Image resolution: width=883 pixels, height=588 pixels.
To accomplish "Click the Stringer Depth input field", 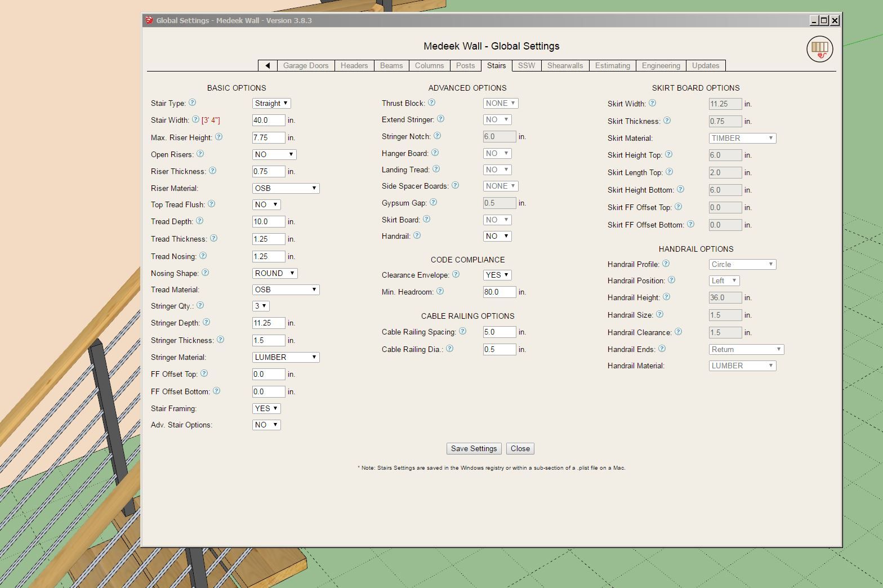I will pos(269,323).
